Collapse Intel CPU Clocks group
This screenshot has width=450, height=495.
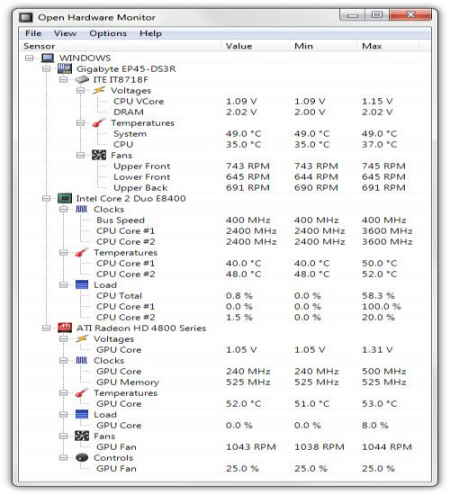(63, 209)
